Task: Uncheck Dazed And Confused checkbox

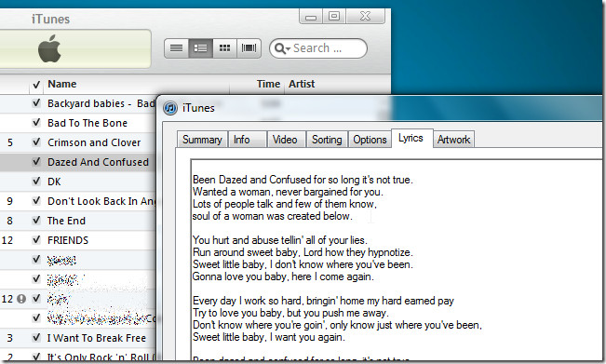Action: [x=36, y=162]
